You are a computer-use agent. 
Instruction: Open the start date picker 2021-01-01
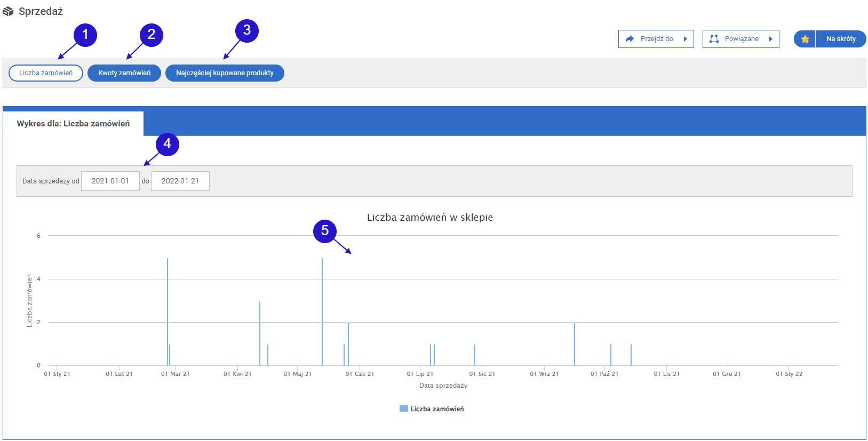(110, 181)
